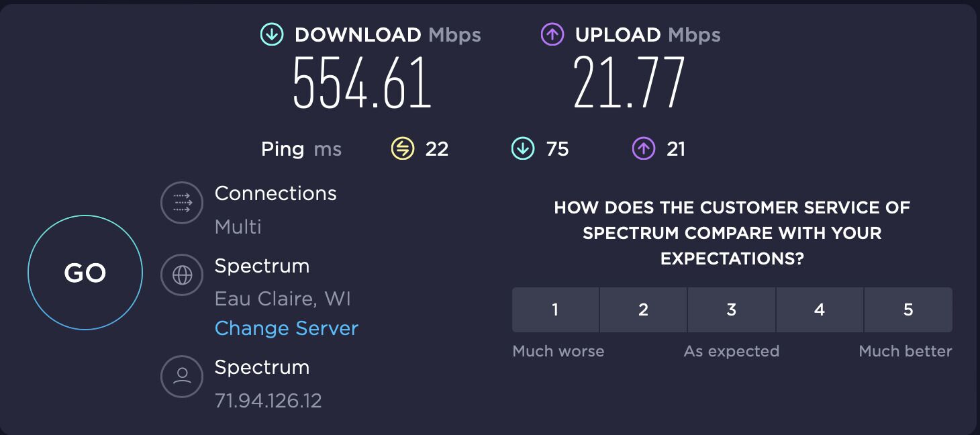Screen dimensions: 980x435
Task: Click the download arrow icon beside DOWNLOAD Mbps
Action: pyautogui.click(x=272, y=35)
